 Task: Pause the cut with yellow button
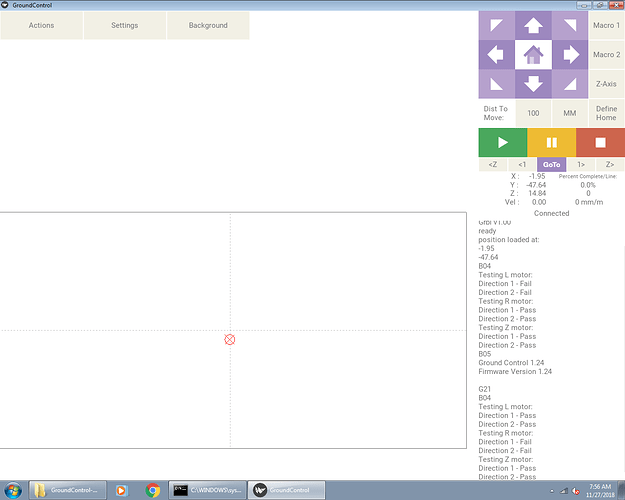coord(552,142)
